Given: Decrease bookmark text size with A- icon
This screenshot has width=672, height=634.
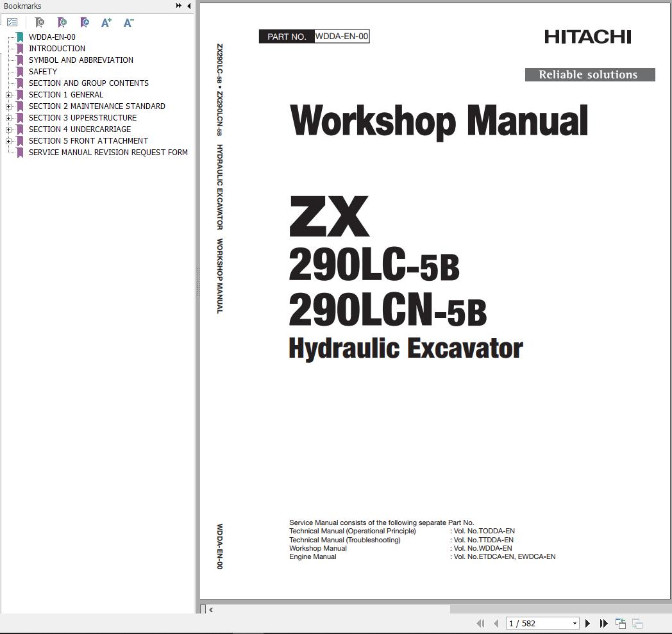Looking at the screenshot, I should click(x=129, y=22).
